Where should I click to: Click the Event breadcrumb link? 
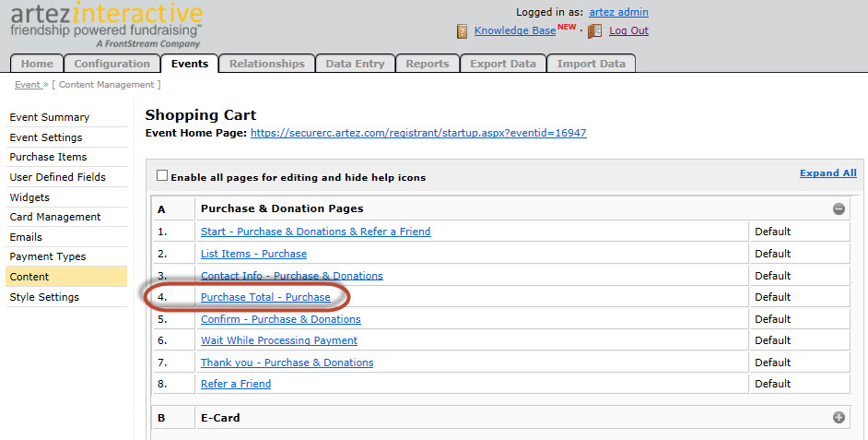[x=28, y=85]
